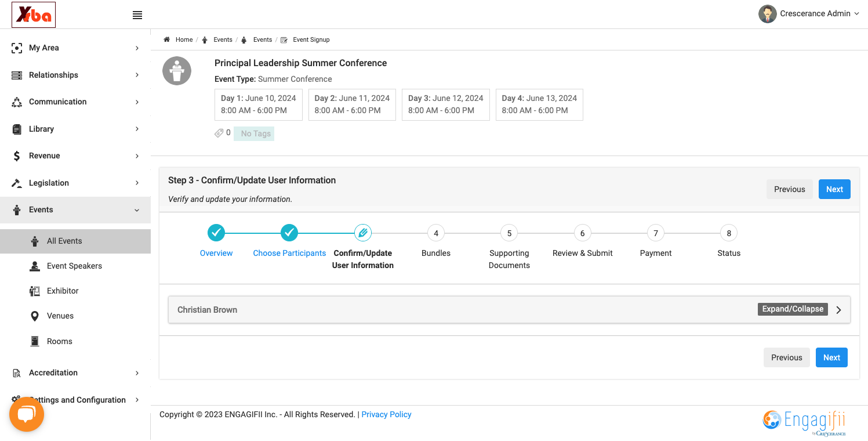Screen dimensions: 868x441
Task: Click the tag icon beside No Tags
Action: click(x=219, y=133)
